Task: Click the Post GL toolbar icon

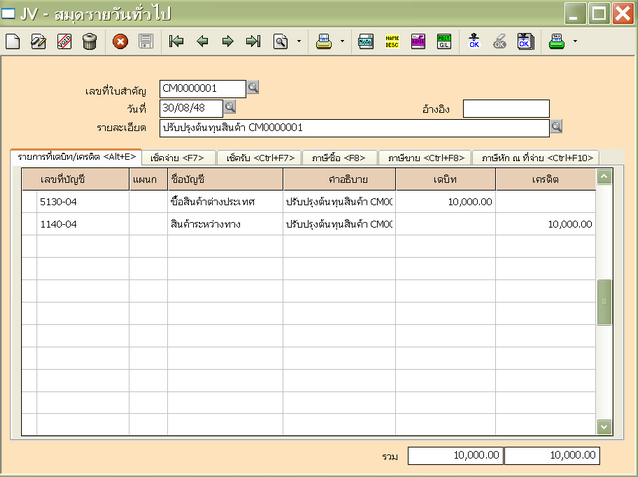Action: pyautogui.click(x=444, y=42)
